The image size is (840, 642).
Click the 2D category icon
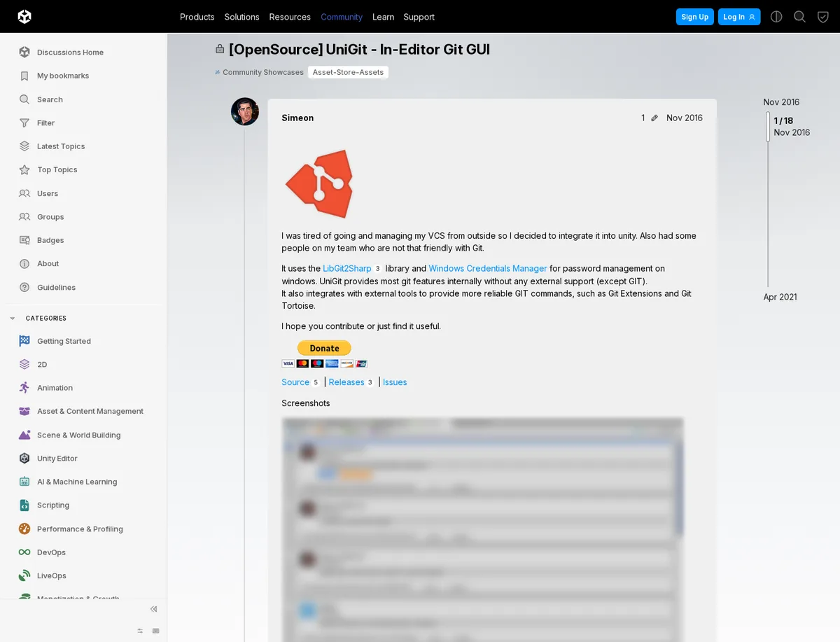[24, 364]
